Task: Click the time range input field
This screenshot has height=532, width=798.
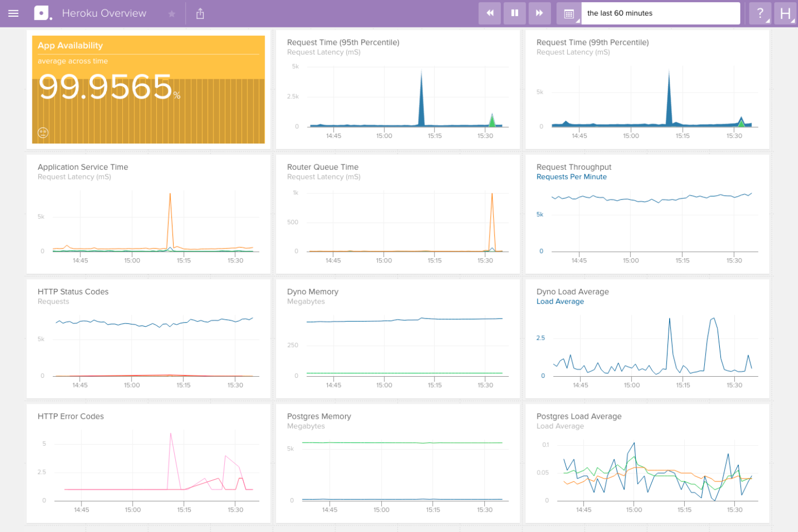Action: point(661,13)
